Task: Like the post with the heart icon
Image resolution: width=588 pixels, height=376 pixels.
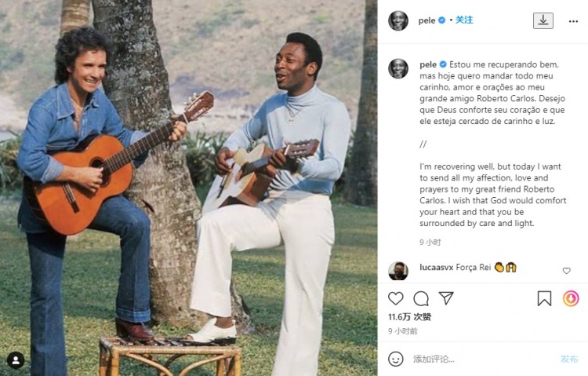Action: click(x=396, y=298)
